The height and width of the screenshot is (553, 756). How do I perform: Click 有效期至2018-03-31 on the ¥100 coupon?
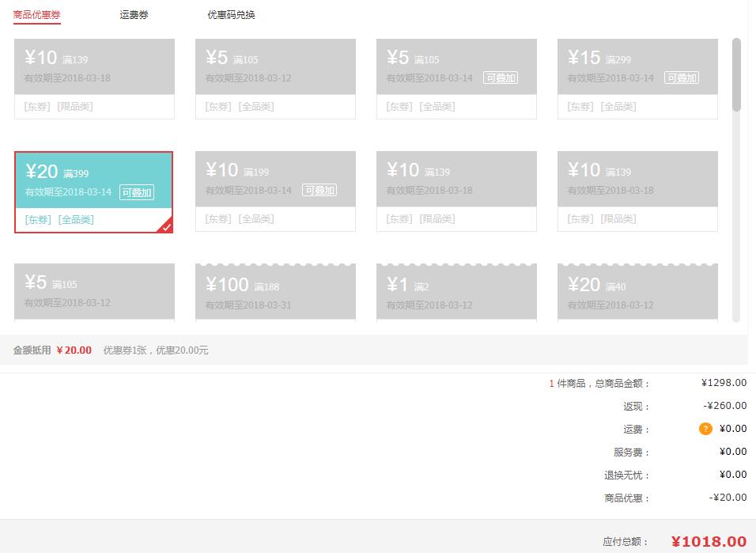pyautogui.click(x=248, y=305)
